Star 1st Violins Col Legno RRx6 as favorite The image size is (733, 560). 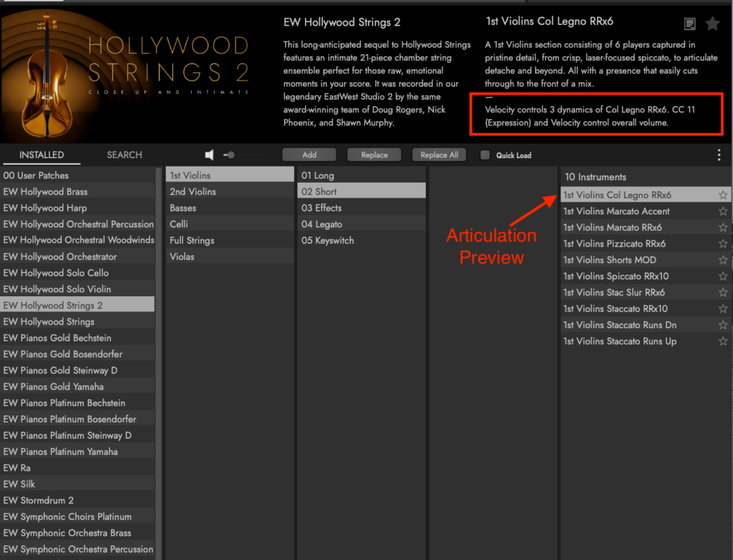723,195
